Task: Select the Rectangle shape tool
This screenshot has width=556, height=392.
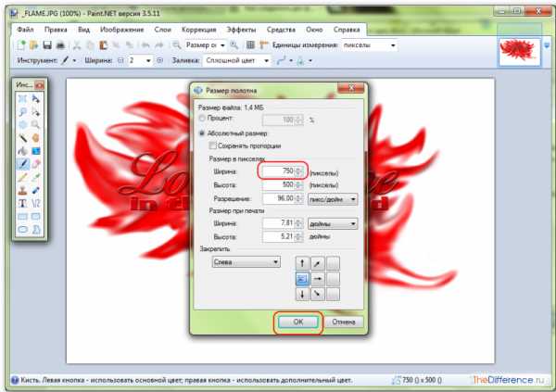Action: pos(22,217)
